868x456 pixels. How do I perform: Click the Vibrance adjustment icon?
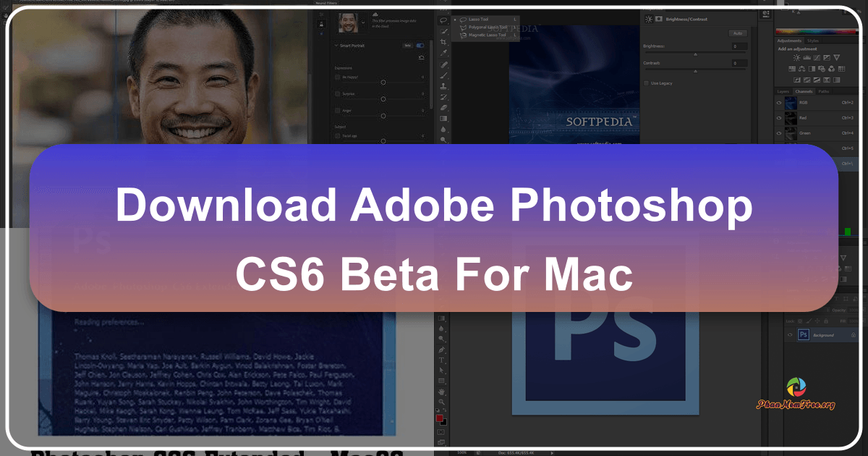pos(836,57)
